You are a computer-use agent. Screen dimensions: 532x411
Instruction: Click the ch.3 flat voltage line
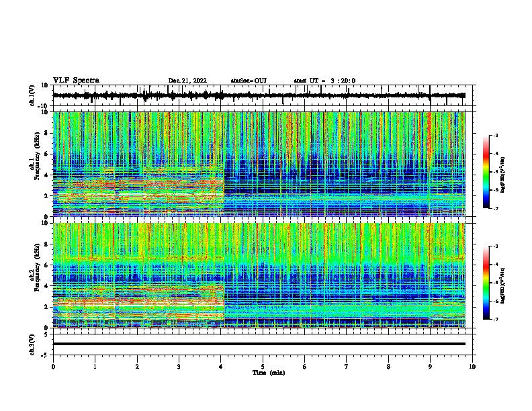259,344
